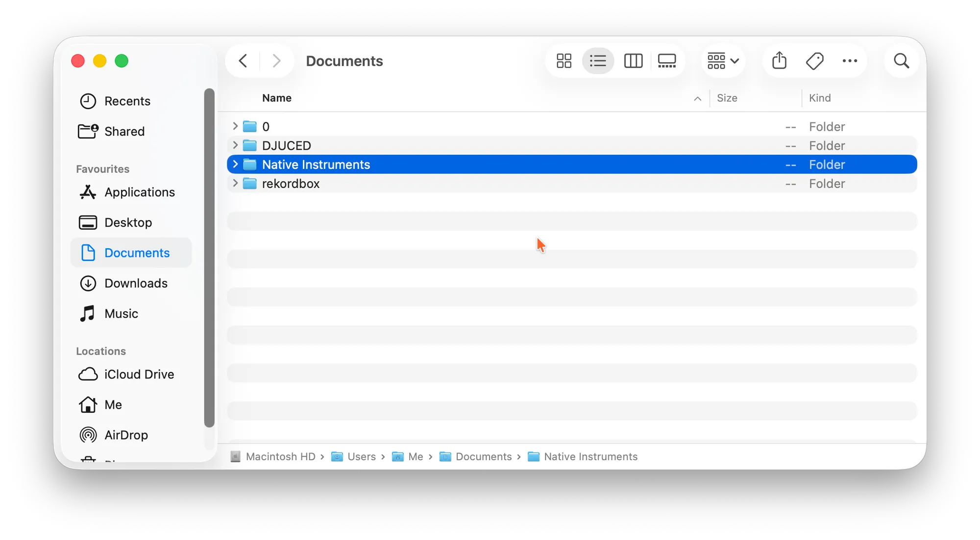This screenshot has width=980, height=540.
Task: Toggle sort order arrow in Name column
Action: pos(697,99)
